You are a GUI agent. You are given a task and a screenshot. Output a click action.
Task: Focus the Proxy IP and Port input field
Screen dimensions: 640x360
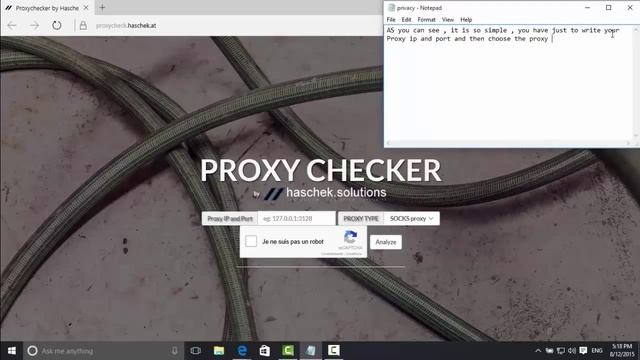(x=297, y=218)
